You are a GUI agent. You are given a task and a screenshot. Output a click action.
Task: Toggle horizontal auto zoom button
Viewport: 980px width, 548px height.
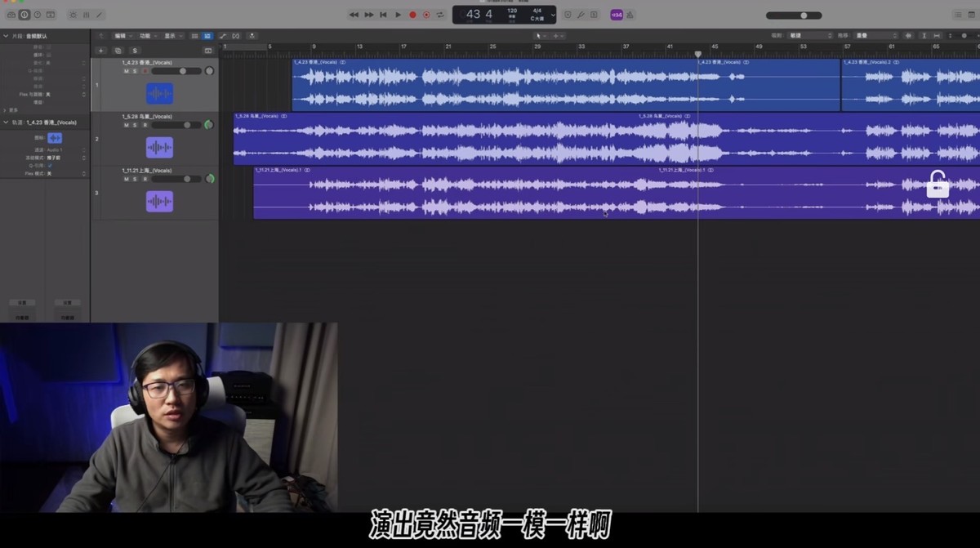pos(937,36)
